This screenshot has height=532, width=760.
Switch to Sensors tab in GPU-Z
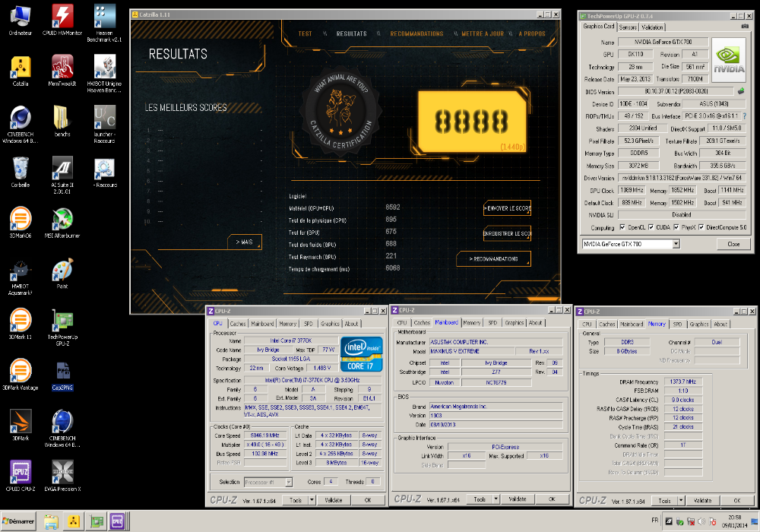click(x=628, y=27)
